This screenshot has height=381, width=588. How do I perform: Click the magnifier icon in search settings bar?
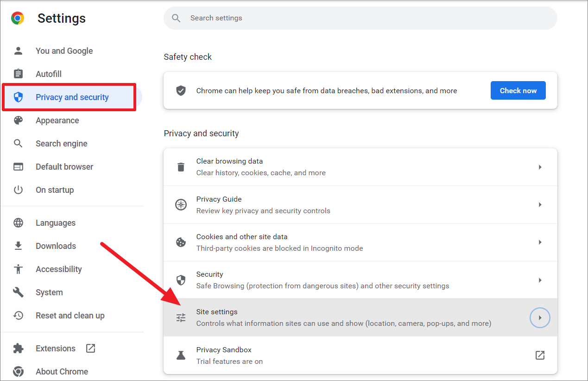pos(176,18)
